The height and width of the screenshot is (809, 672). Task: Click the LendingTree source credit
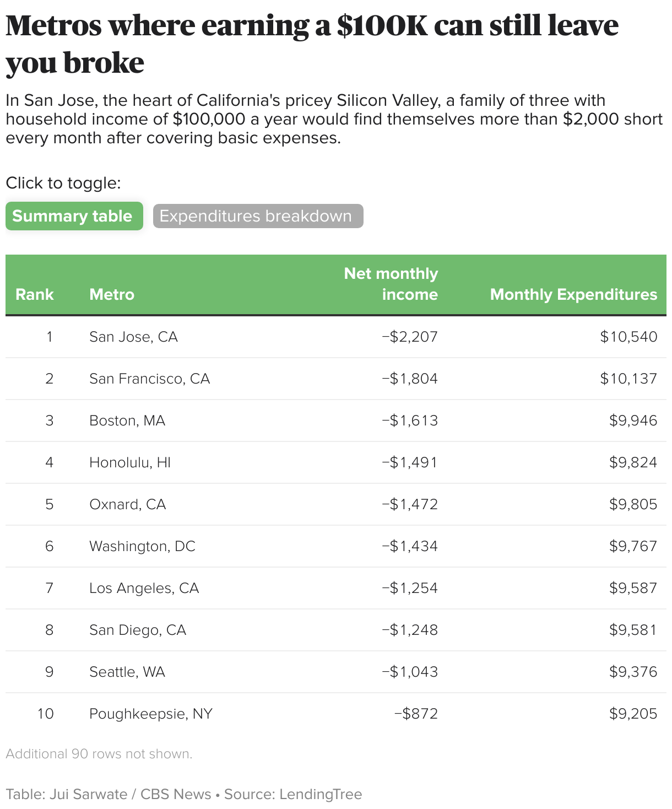tap(320, 794)
